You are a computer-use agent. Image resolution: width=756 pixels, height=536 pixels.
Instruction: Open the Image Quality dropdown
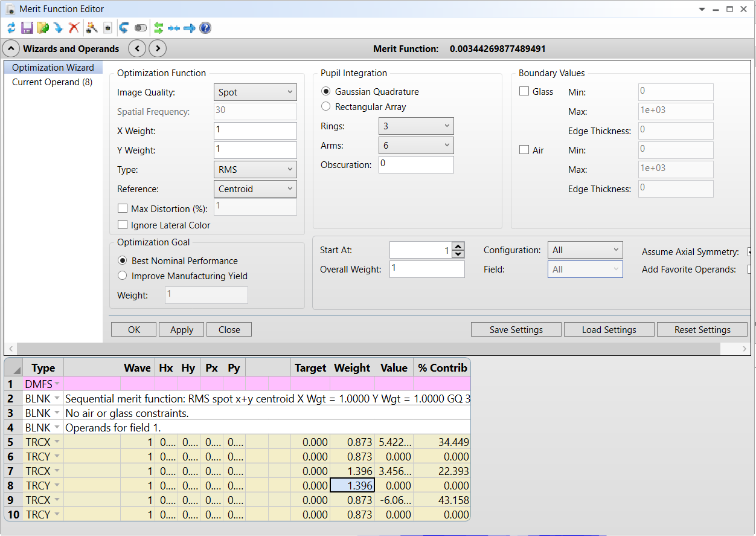(255, 92)
